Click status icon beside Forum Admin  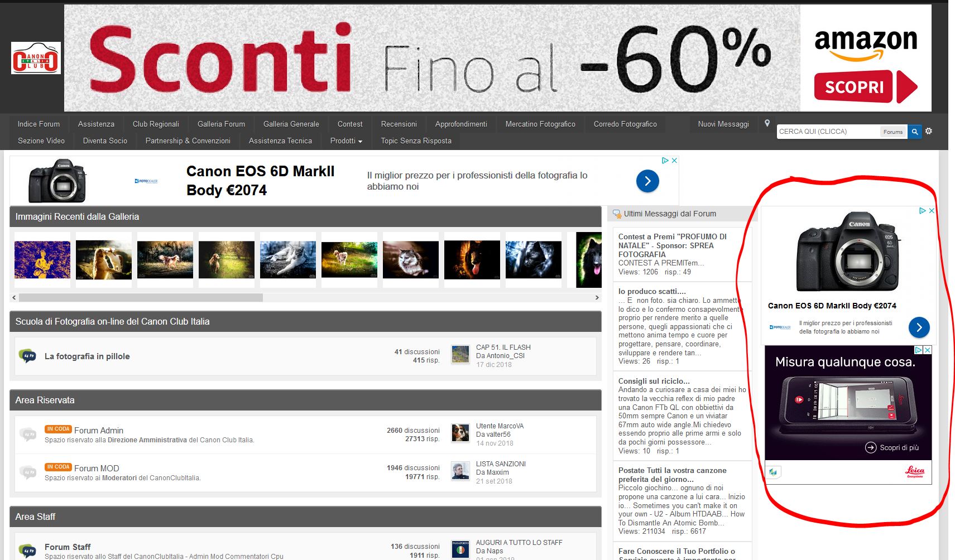pos(27,434)
